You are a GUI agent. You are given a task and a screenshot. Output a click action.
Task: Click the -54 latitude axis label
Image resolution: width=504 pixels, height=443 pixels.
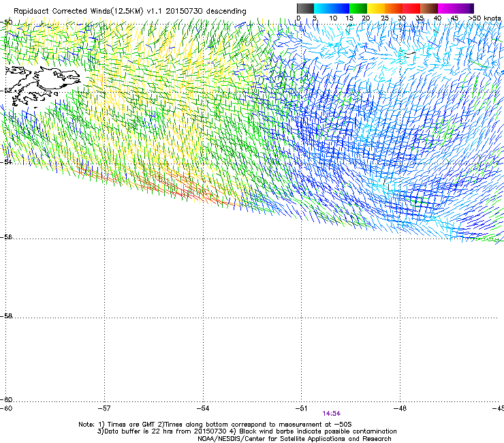click(6, 162)
